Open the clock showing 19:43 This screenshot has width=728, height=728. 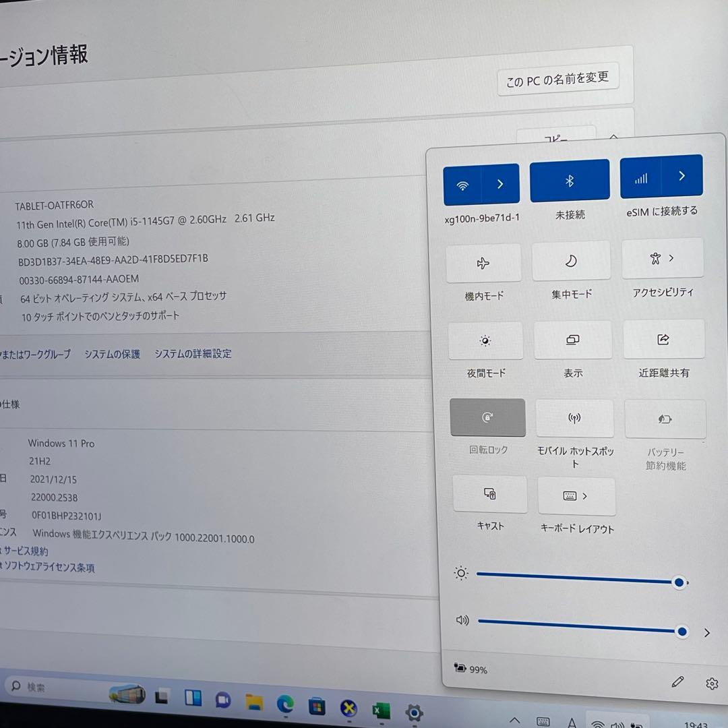tap(696, 724)
